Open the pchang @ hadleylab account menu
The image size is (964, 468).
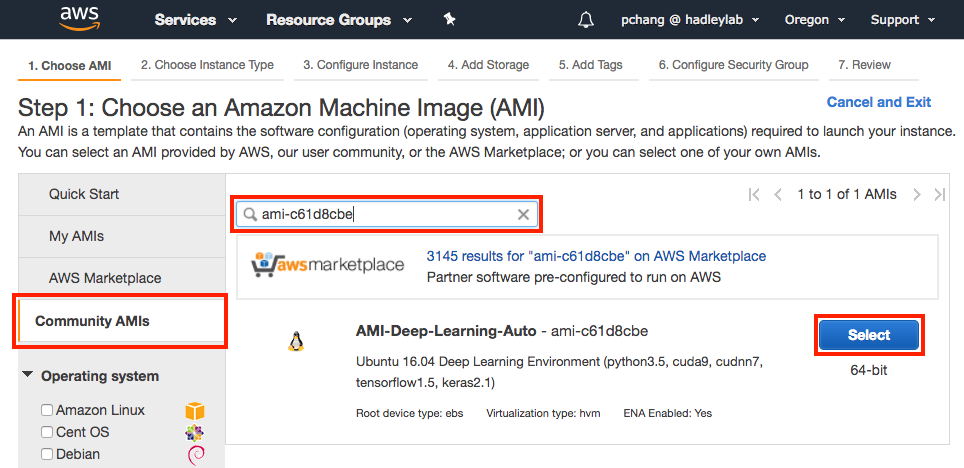pyautogui.click(x=690, y=20)
